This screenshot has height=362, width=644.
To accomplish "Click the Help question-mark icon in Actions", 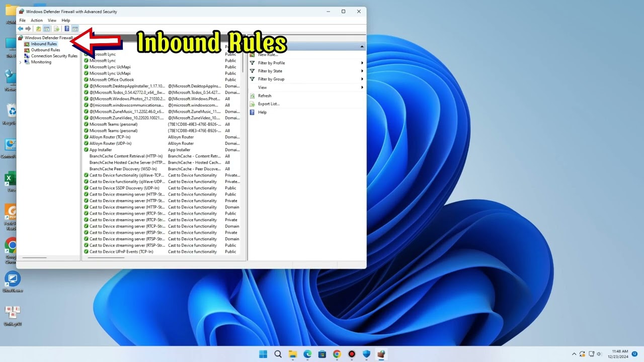I will (253, 112).
